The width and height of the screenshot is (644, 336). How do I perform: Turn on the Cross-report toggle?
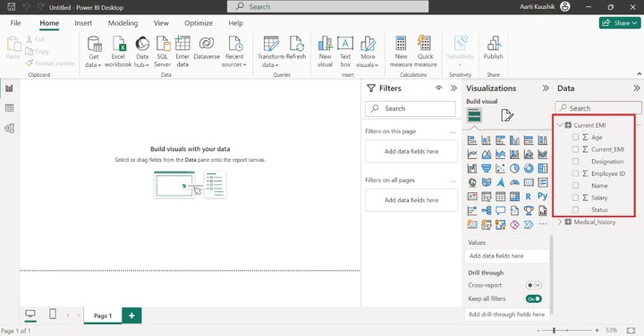533,285
